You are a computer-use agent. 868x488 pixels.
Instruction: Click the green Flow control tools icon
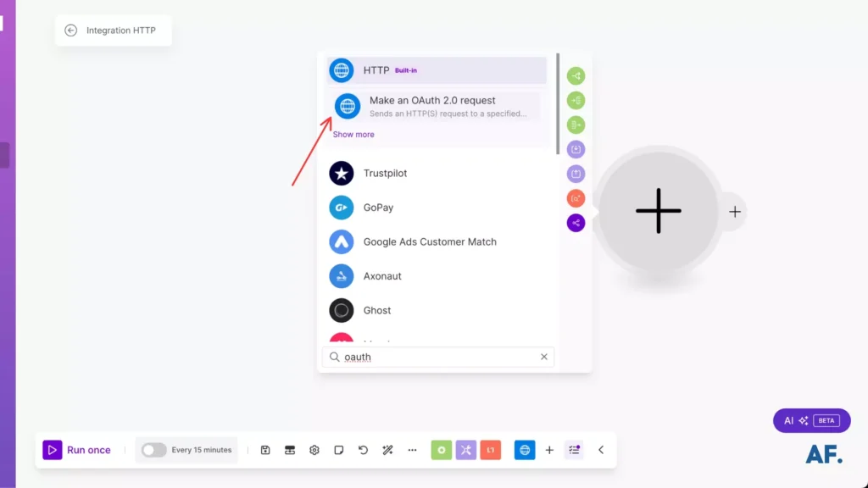(441, 450)
